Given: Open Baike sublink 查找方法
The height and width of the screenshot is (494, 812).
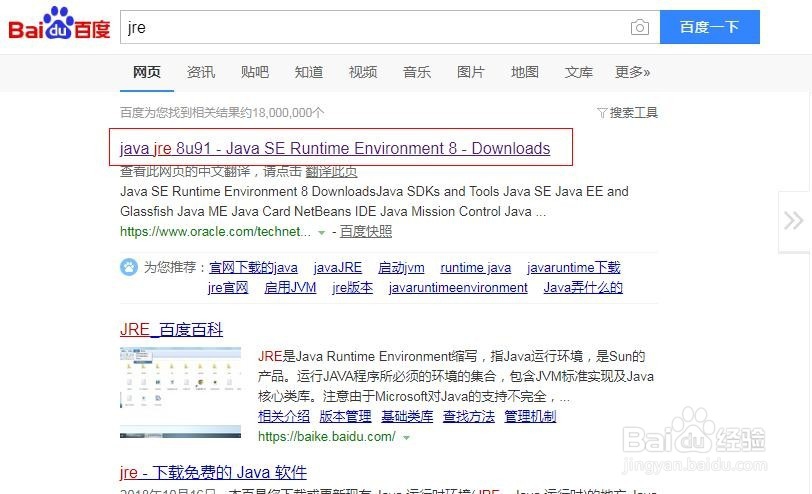Looking at the screenshot, I should pyautogui.click(x=469, y=416).
